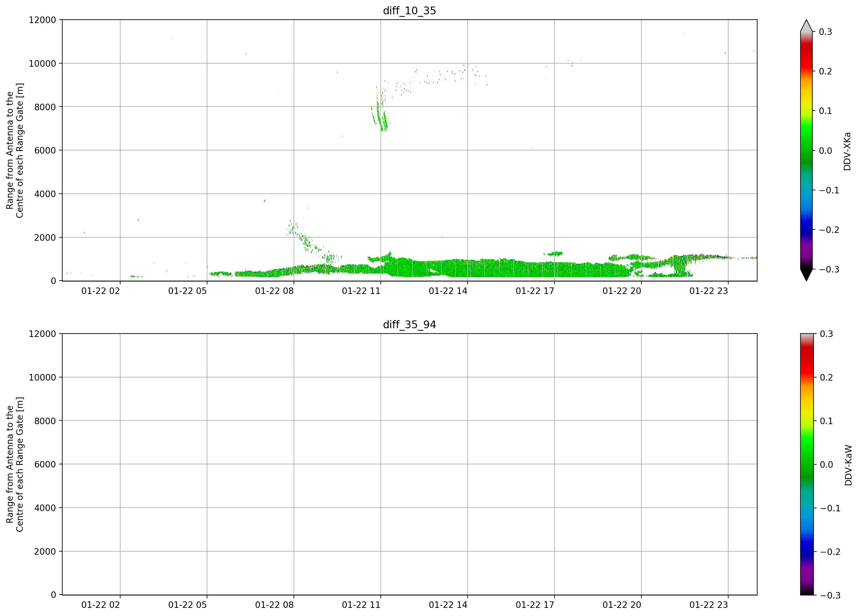Click the 2000 tick label in diff_10_35 plot
Image resolution: width=859 pixels, height=616 pixels.
45,238
